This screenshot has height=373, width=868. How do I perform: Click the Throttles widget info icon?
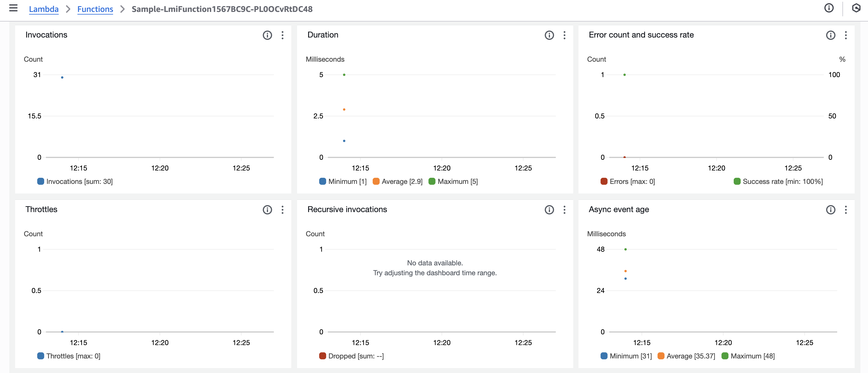(267, 210)
